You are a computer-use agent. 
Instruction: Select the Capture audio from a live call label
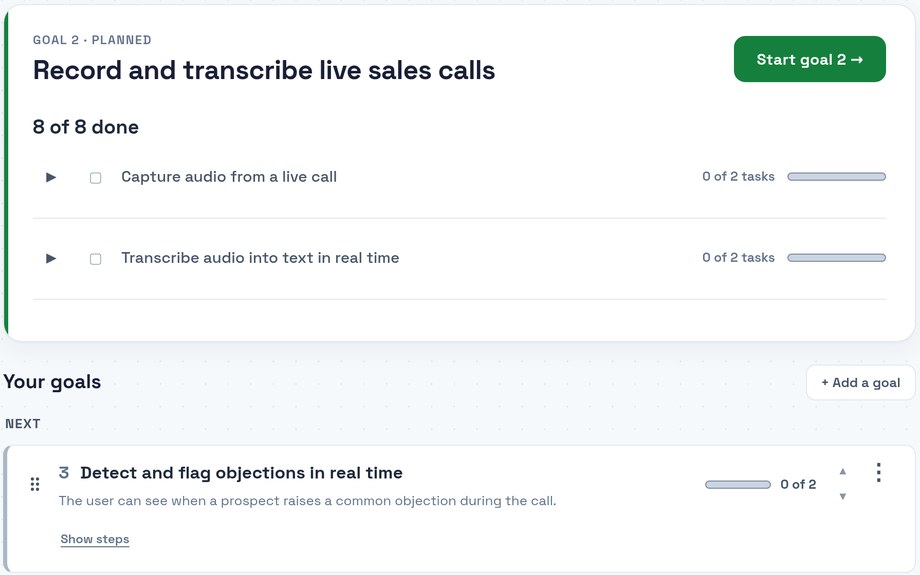point(229,177)
